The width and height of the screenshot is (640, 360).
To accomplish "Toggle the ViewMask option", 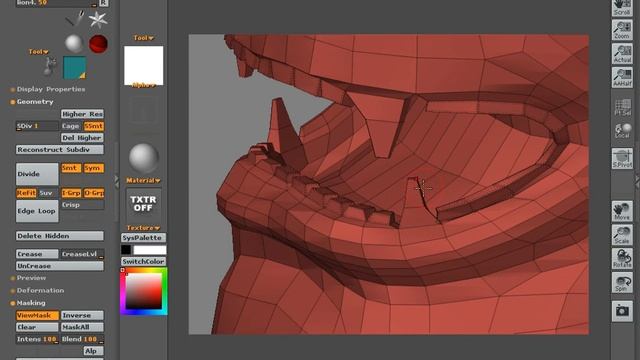I will click(37, 316).
